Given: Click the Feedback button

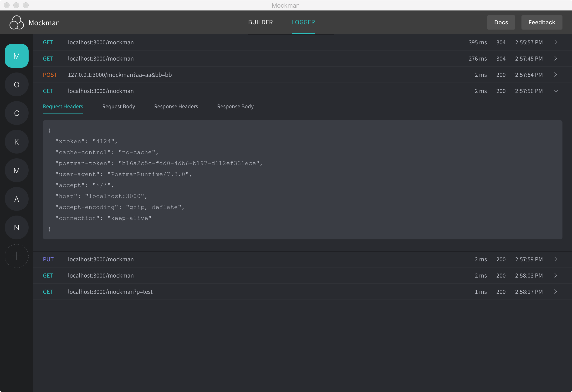Looking at the screenshot, I should click(541, 22).
